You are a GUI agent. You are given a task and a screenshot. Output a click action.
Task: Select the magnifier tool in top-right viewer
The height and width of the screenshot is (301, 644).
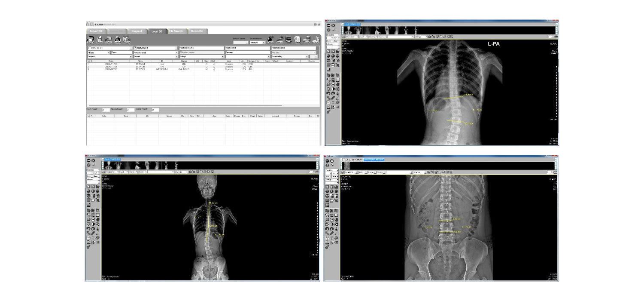point(328,84)
